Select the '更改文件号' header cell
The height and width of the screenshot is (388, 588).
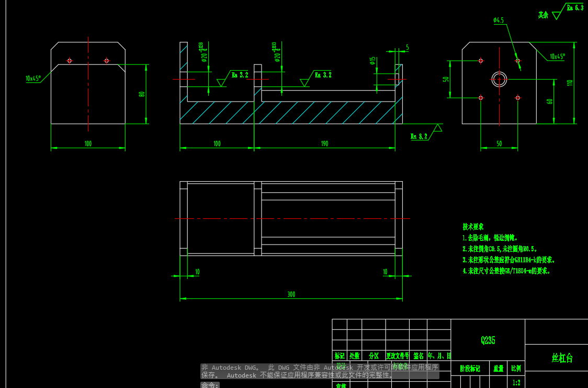[398, 356]
